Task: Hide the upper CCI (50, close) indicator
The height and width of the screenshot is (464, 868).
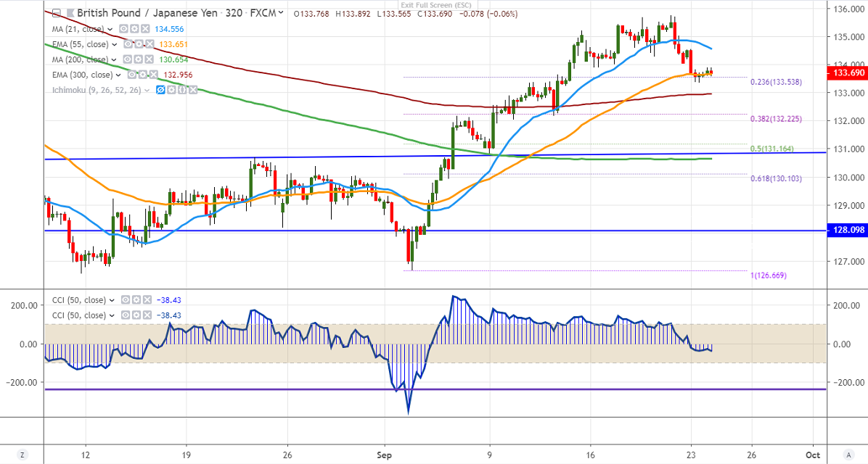Action: pos(126,300)
